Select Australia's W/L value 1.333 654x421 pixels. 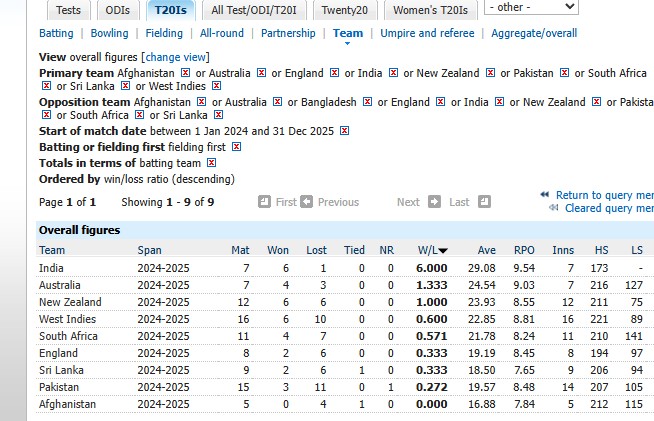point(432,285)
